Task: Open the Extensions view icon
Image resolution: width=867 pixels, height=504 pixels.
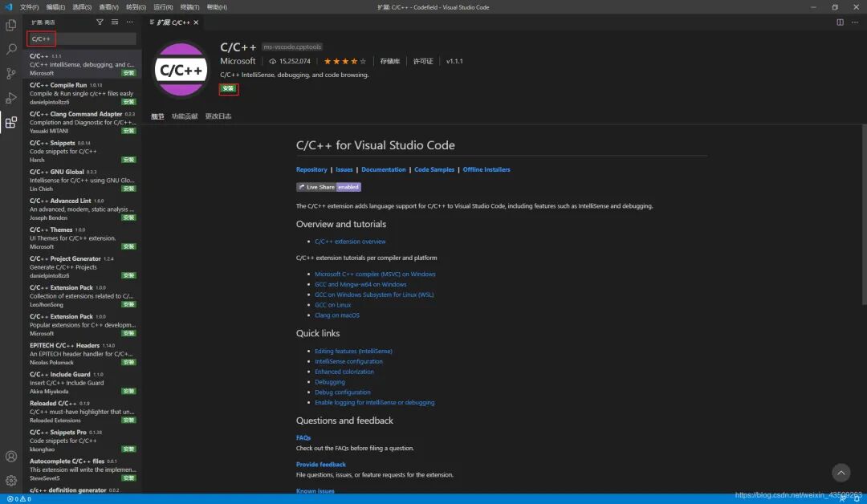Action: pos(11,122)
